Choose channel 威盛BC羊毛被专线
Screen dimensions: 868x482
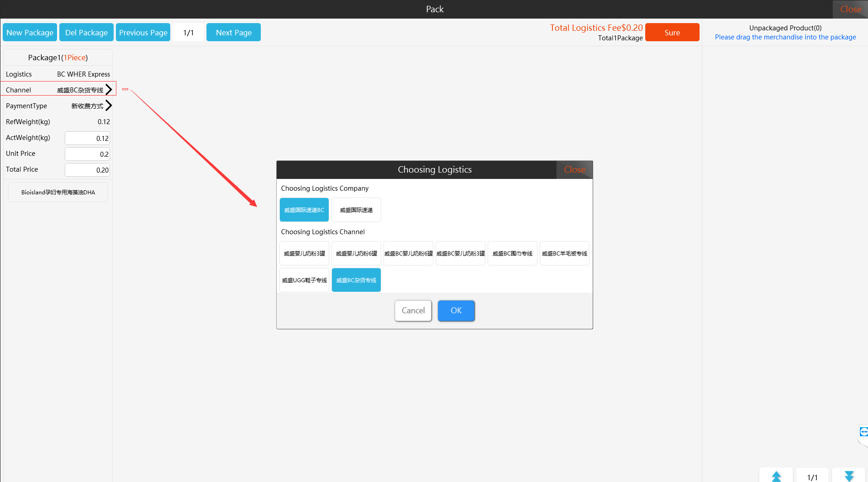click(x=565, y=253)
